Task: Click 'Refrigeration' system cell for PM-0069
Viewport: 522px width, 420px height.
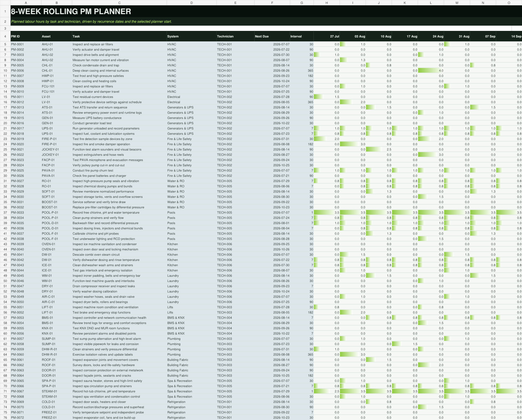Action: coord(191,402)
